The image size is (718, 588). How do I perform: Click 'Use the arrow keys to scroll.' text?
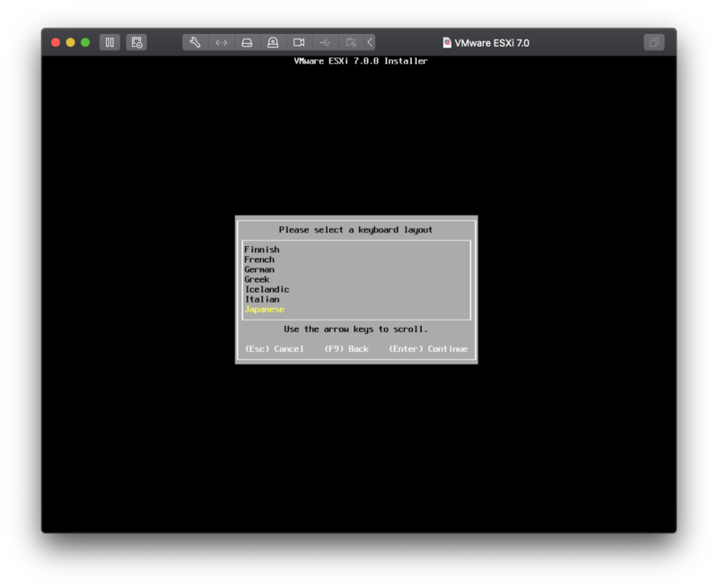click(355, 329)
